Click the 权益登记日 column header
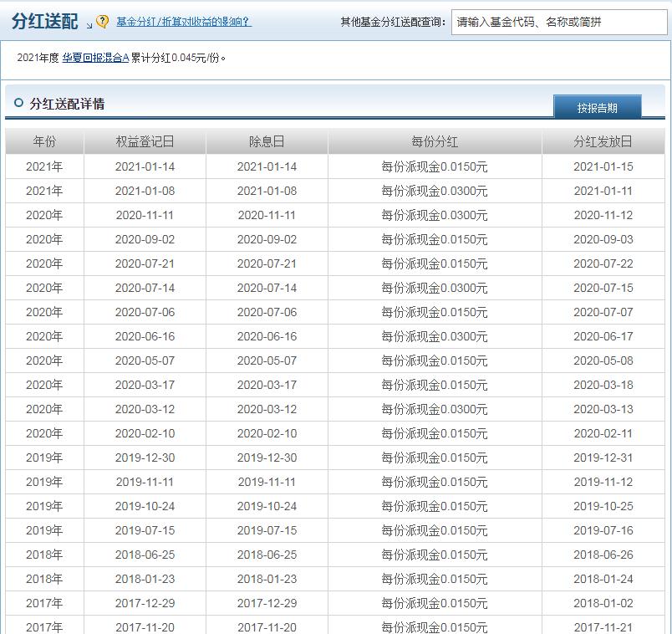672x634 pixels. [145, 141]
